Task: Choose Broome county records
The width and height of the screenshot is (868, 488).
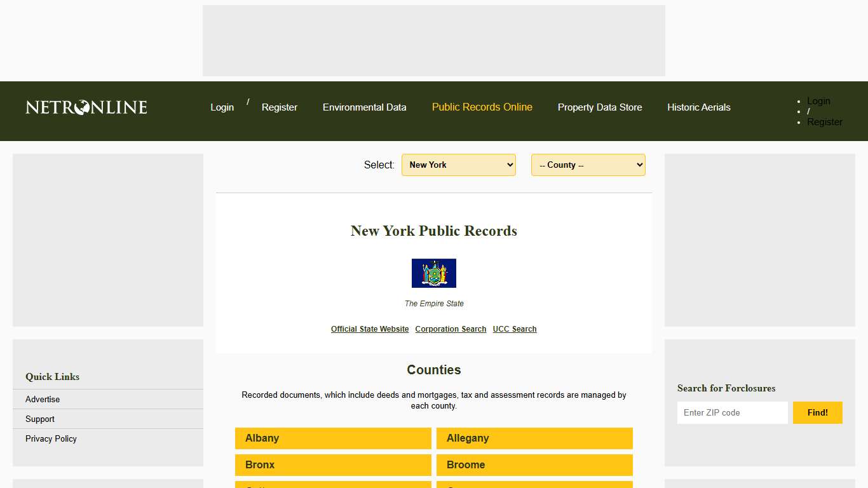Action: point(534,464)
